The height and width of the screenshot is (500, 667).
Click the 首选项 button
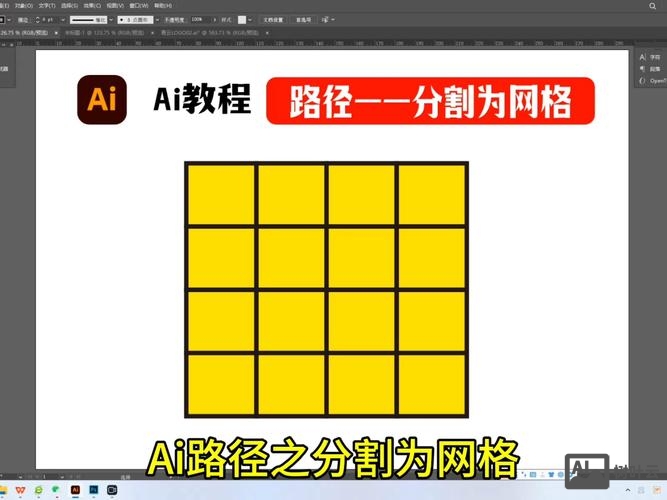(303, 20)
